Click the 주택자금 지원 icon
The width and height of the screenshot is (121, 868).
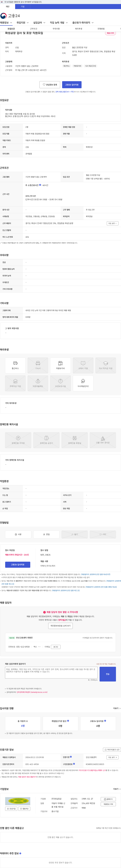(15, 383)
